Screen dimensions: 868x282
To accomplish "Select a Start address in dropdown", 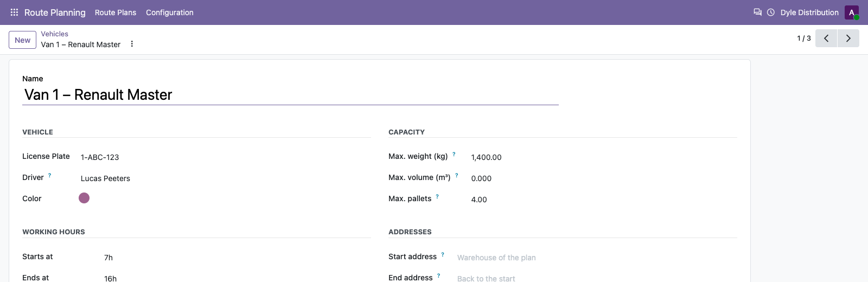I will tap(597, 258).
